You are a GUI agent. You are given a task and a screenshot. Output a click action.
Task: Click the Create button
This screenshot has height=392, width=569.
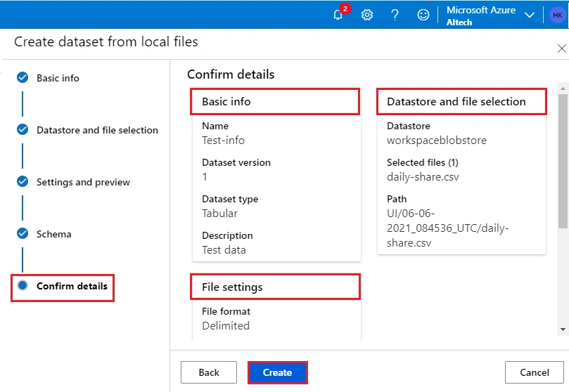278,372
